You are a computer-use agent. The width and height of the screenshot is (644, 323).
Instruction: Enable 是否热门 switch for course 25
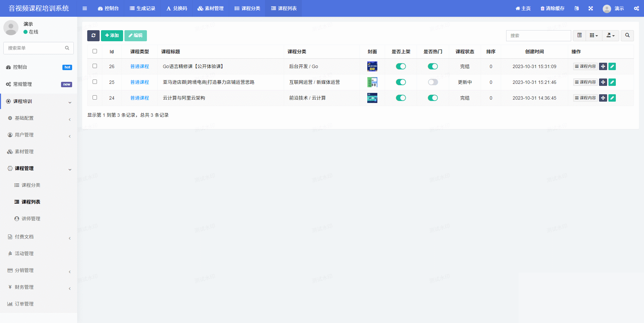point(433,82)
